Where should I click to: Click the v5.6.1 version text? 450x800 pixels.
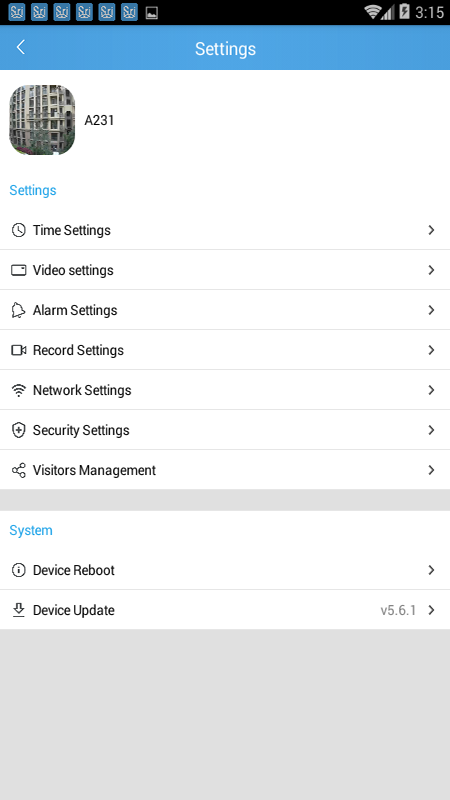pyautogui.click(x=398, y=610)
